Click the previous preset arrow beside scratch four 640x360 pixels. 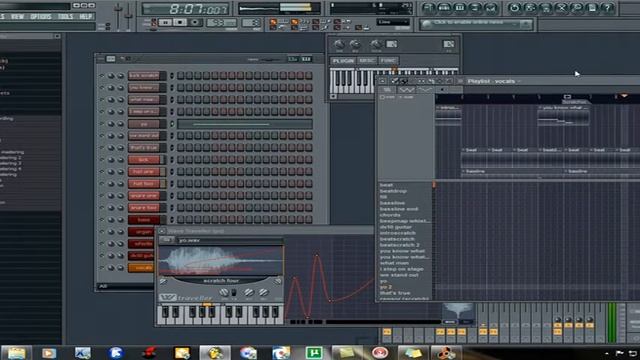163,281
